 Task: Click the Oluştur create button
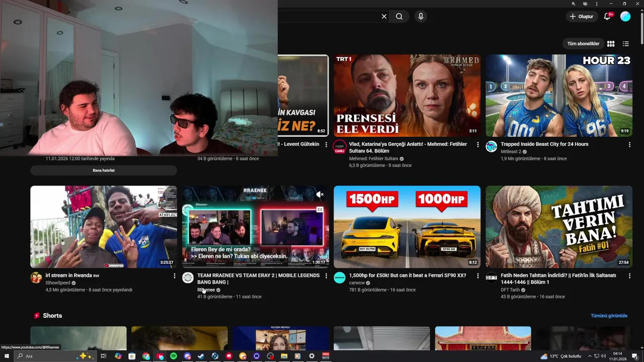tap(581, 17)
